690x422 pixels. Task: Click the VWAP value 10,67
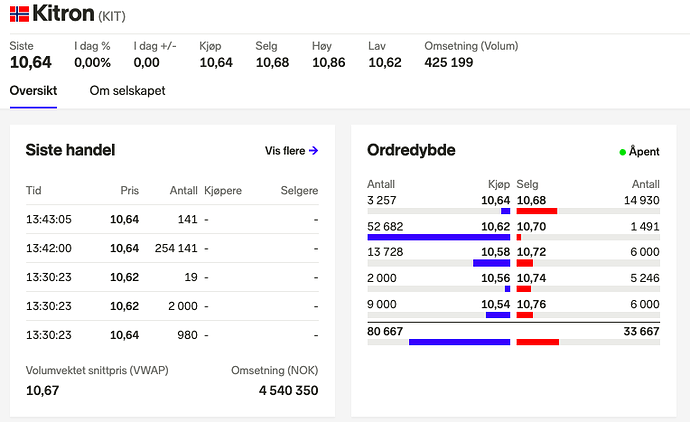coord(43,390)
